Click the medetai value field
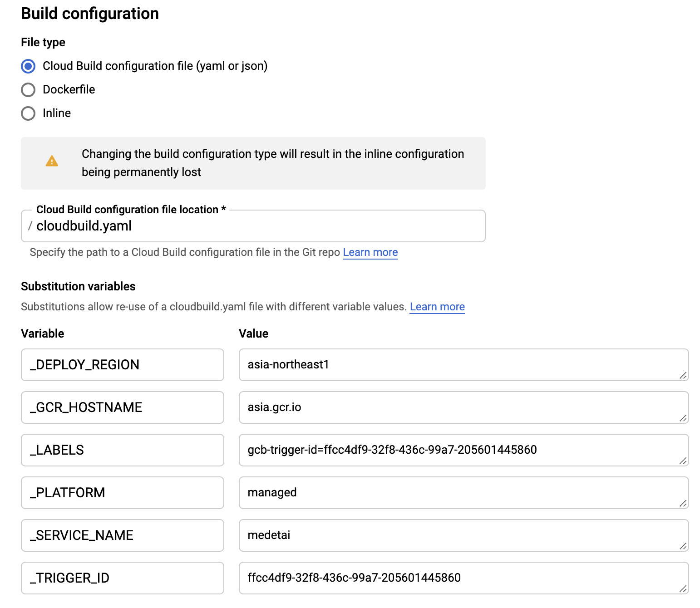The height and width of the screenshot is (608, 700). click(x=464, y=535)
